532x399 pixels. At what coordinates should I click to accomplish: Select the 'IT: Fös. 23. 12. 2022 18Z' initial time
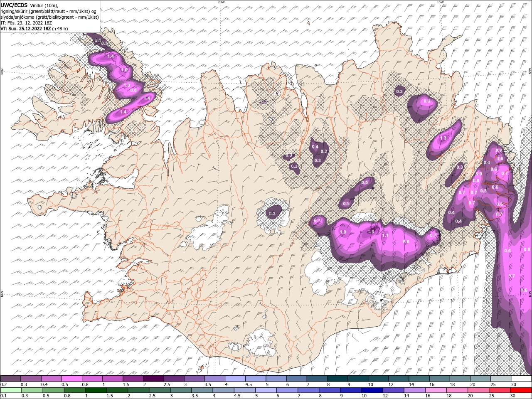26,23
